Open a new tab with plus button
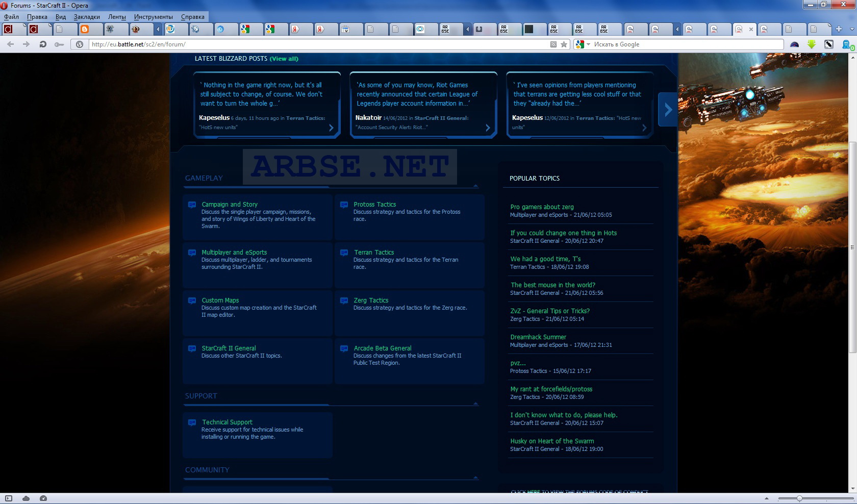 [838, 29]
